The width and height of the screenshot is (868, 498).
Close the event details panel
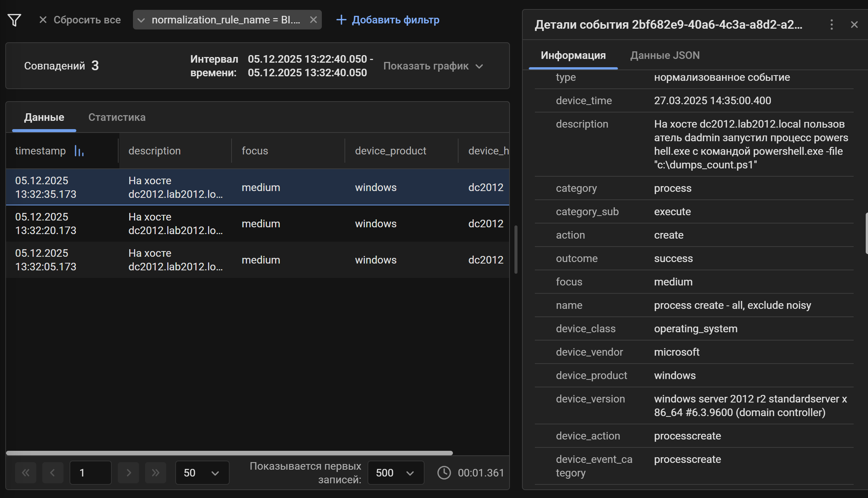coord(854,25)
